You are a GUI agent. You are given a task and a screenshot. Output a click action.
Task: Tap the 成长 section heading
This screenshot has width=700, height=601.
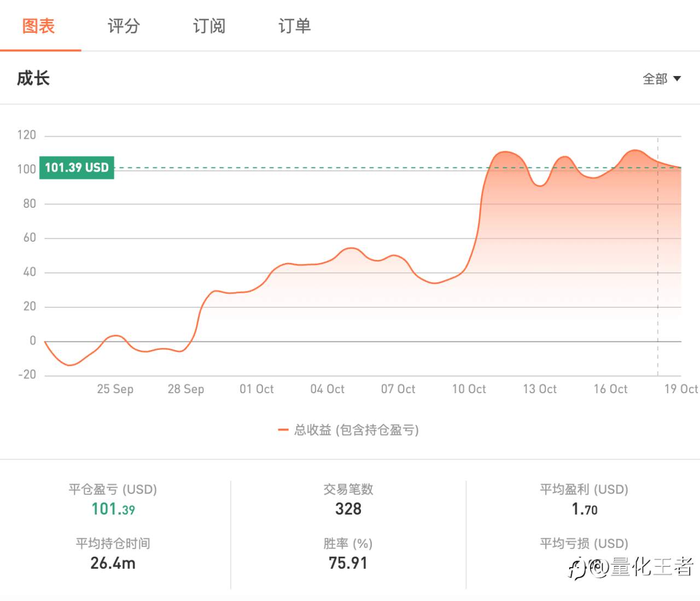point(33,78)
